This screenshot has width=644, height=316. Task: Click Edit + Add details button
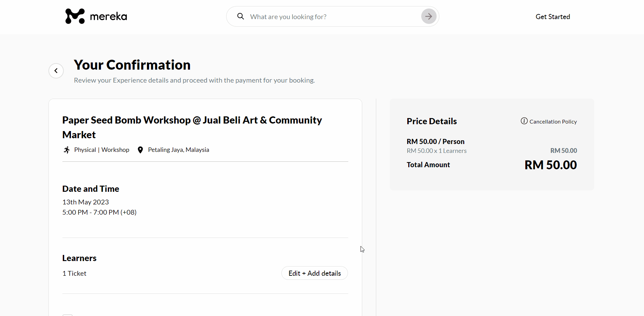point(314,273)
